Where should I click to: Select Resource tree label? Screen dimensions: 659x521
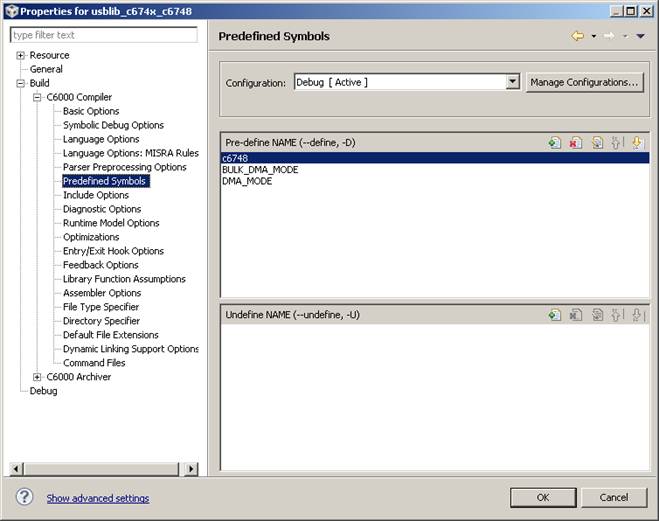tap(49, 55)
